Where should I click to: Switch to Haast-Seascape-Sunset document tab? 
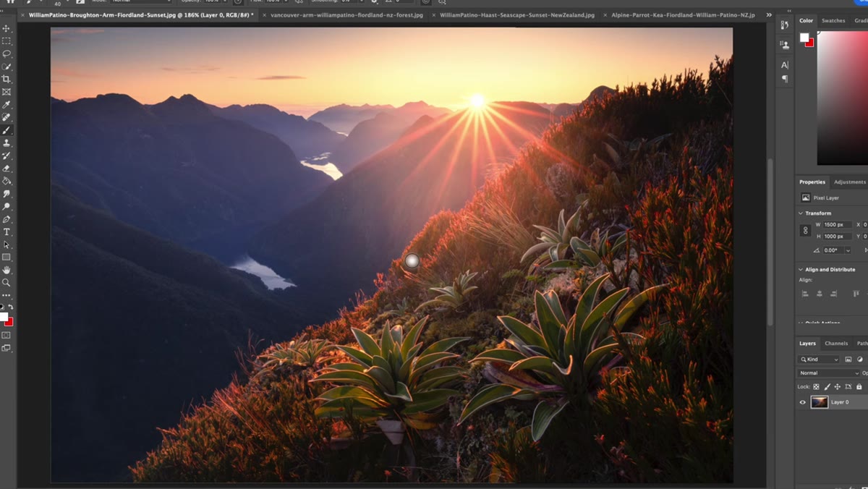tap(517, 14)
